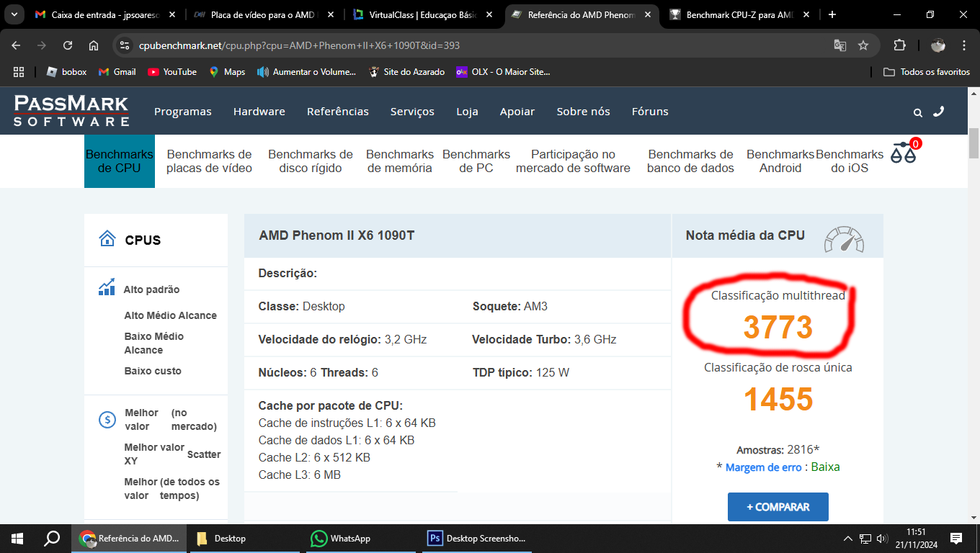
Task: Open the bookmarks bar apps grid icon
Action: pos(19,72)
